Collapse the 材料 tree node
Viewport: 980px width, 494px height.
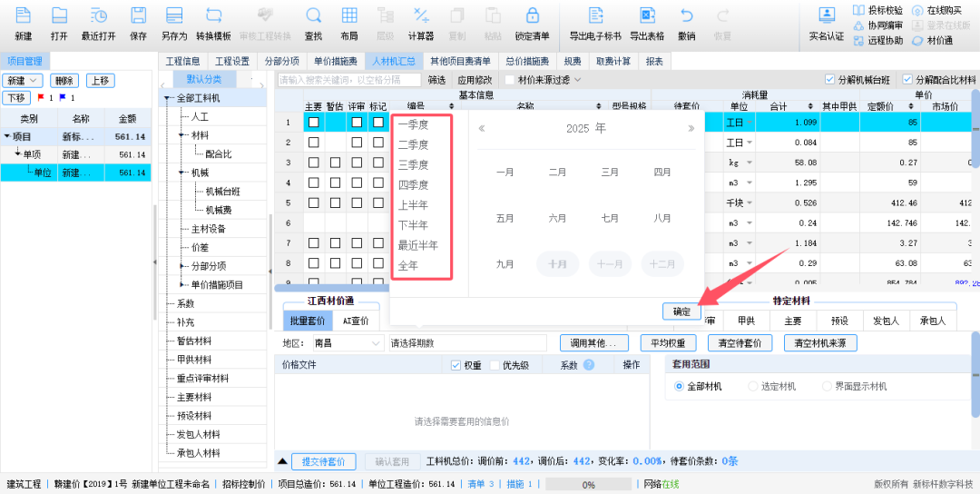pyautogui.click(x=182, y=135)
